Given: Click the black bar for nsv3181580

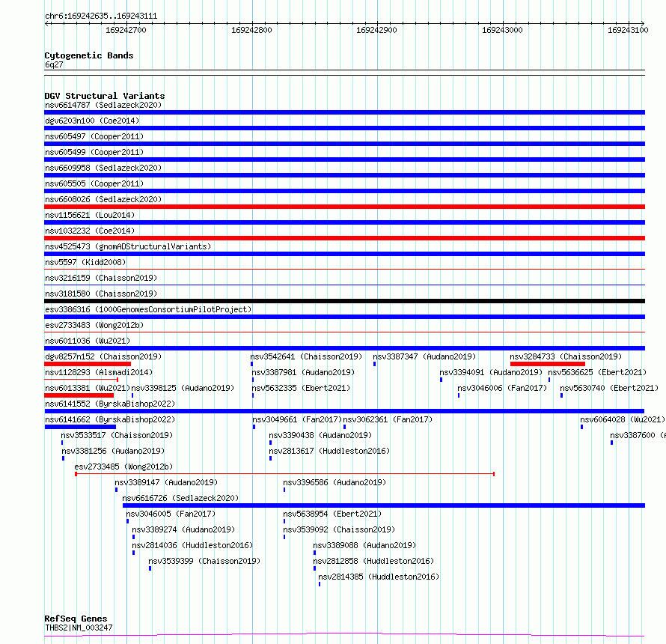Looking at the screenshot, I should (x=344, y=301).
